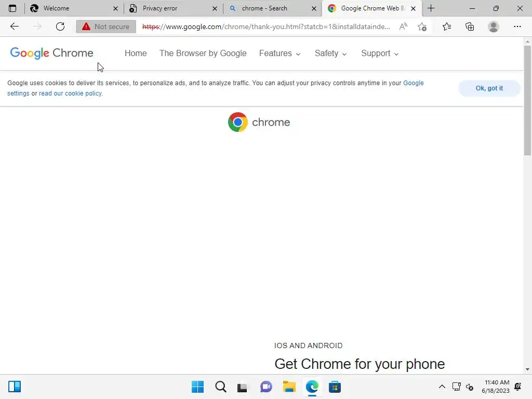Close the chrome - Search tab
This screenshot has height=399, width=532.
click(314, 8)
